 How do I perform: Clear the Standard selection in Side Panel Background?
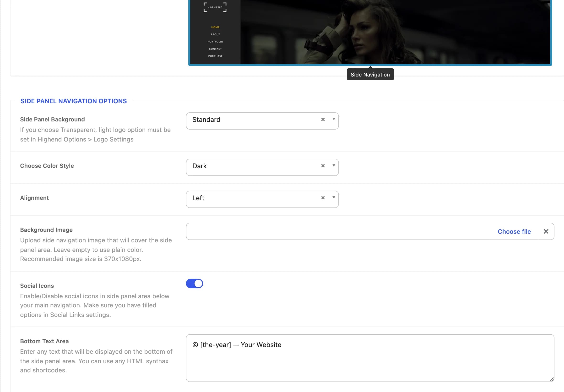[323, 119]
